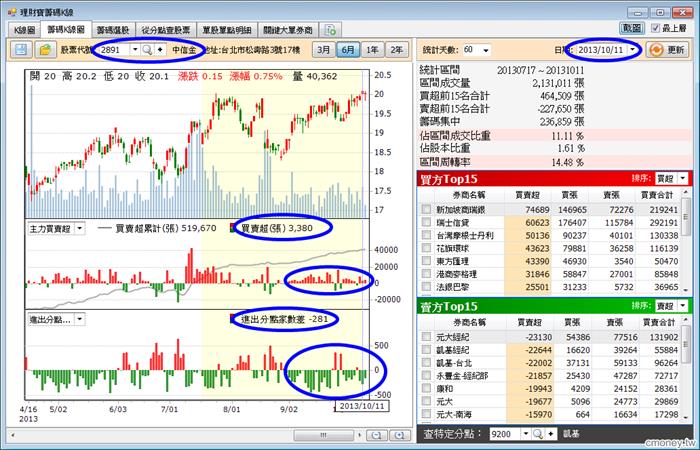700x450 pixels.
Task: Click the 買賣超(張) legend color swatch
Action: (233, 228)
